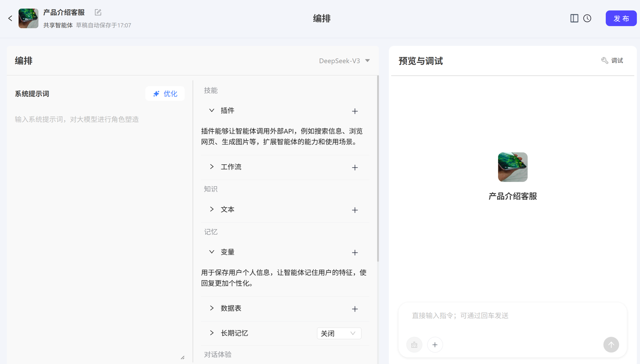This screenshot has height=364, width=640.
Task: Click the send arrow button in chat
Action: [x=611, y=345]
